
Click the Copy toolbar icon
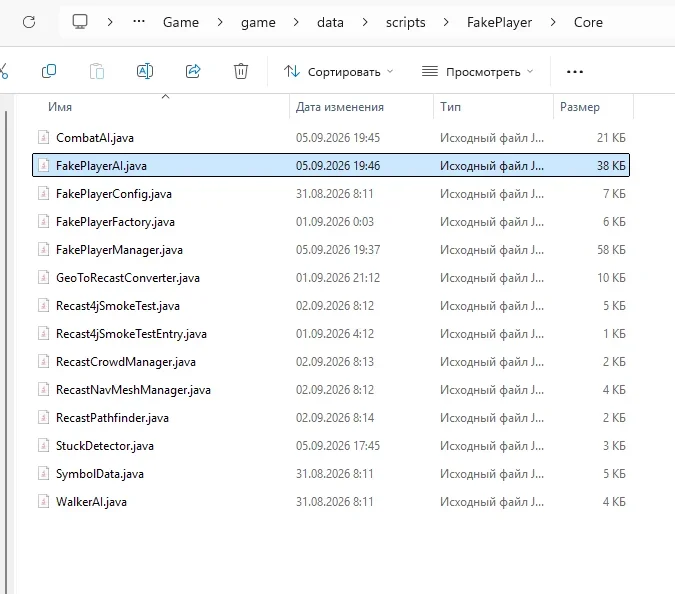[49, 71]
